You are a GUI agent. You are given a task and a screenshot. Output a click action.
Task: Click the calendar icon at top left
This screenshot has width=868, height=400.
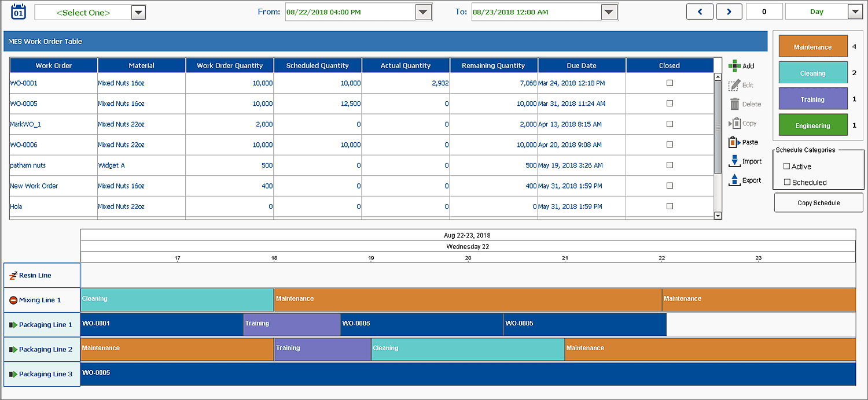pos(19,12)
